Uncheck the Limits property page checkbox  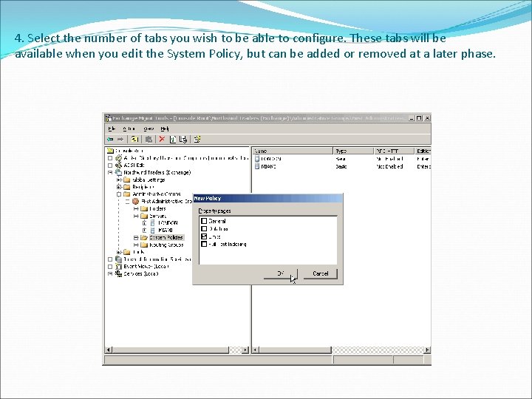[x=204, y=236]
